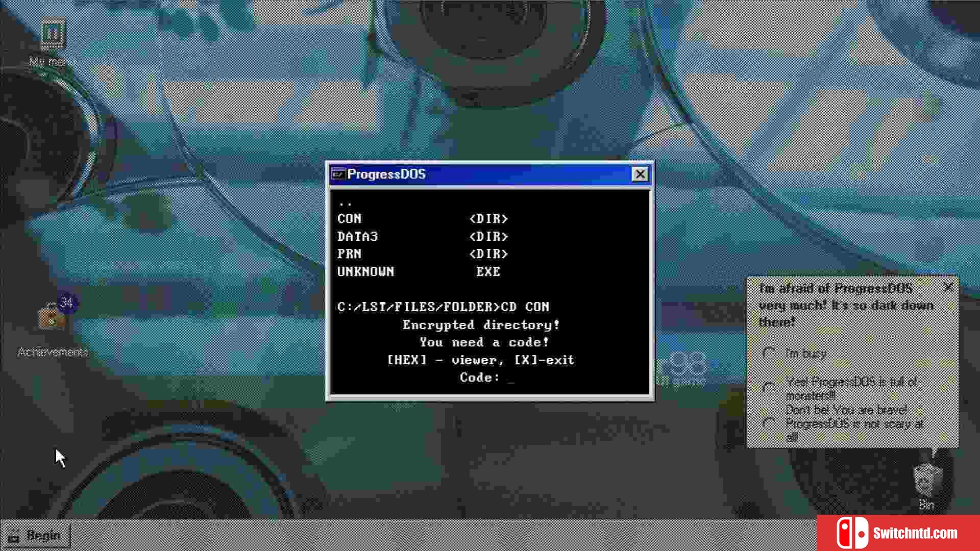Close the chat popup about ProgressDOS
Image resolution: width=980 pixels, height=551 pixels.
[948, 287]
